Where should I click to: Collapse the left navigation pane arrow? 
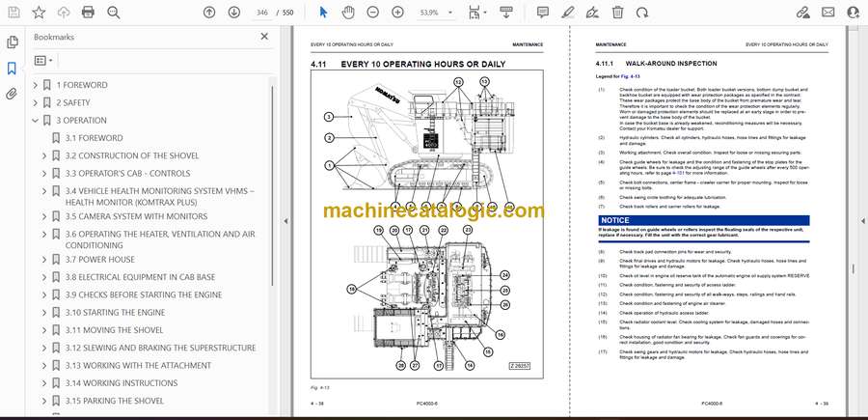coord(285,221)
